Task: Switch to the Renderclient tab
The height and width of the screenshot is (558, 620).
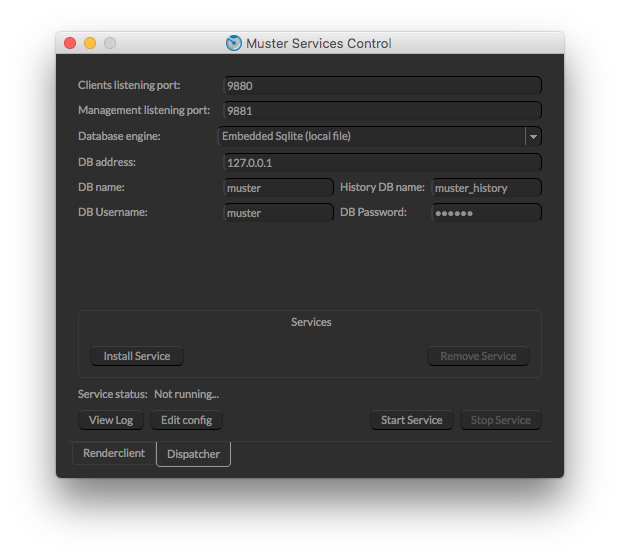Action: (x=114, y=453)
